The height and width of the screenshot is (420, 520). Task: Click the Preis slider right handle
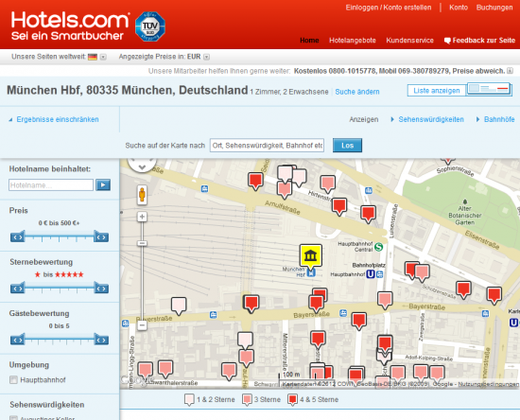click(101, 236)
